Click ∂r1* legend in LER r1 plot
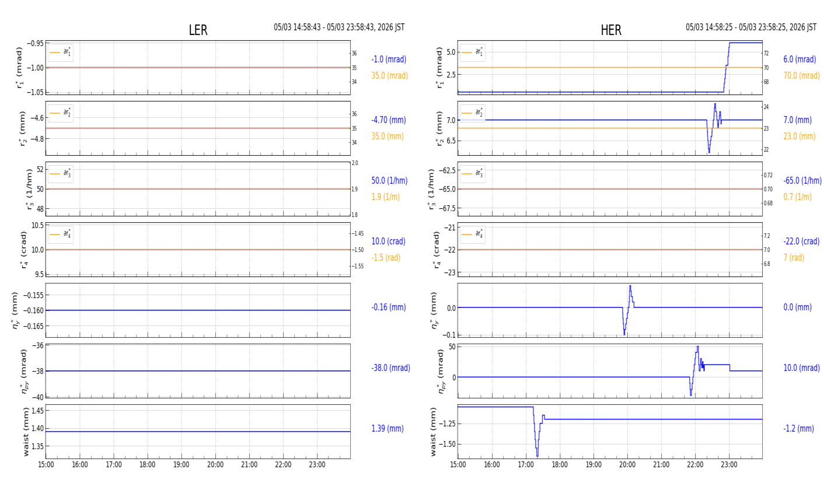 click(x=61, y=52)
